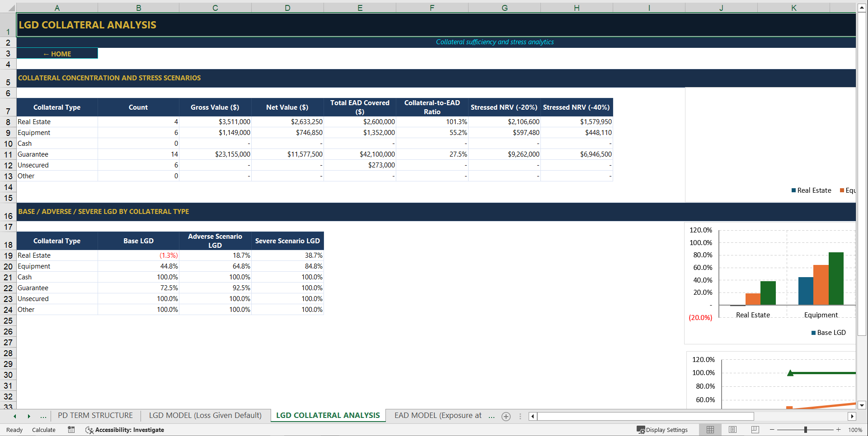Open the PD TERM STRUCTURE sheet tab

pos(95,416)
